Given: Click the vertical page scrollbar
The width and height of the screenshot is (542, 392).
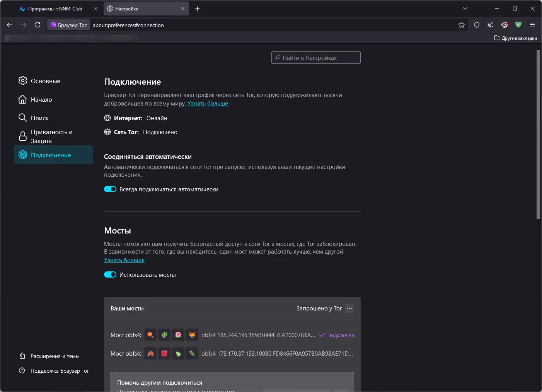Looking at the screenshot, I should (x=538, y=135).
